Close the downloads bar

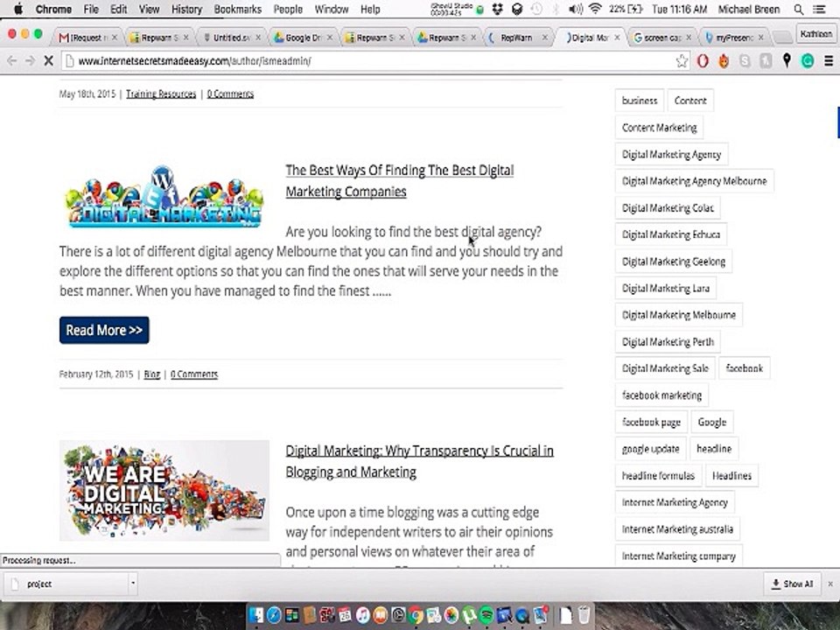point(830,584)
